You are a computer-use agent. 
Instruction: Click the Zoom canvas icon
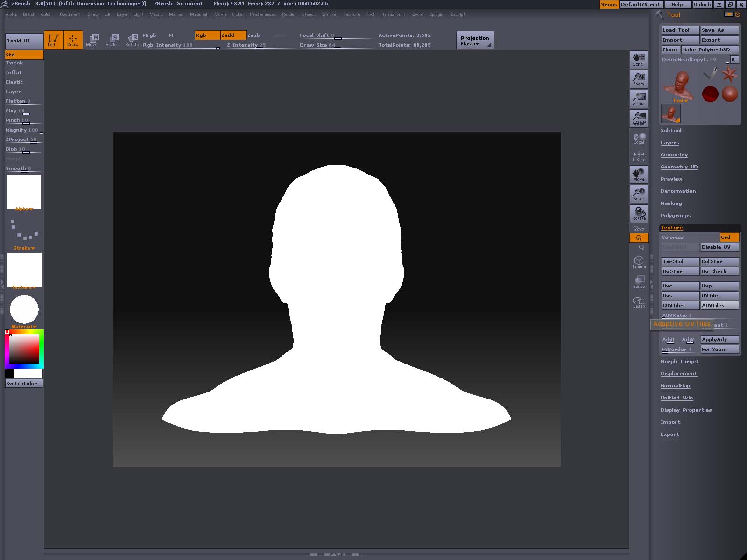pos(639,79)
